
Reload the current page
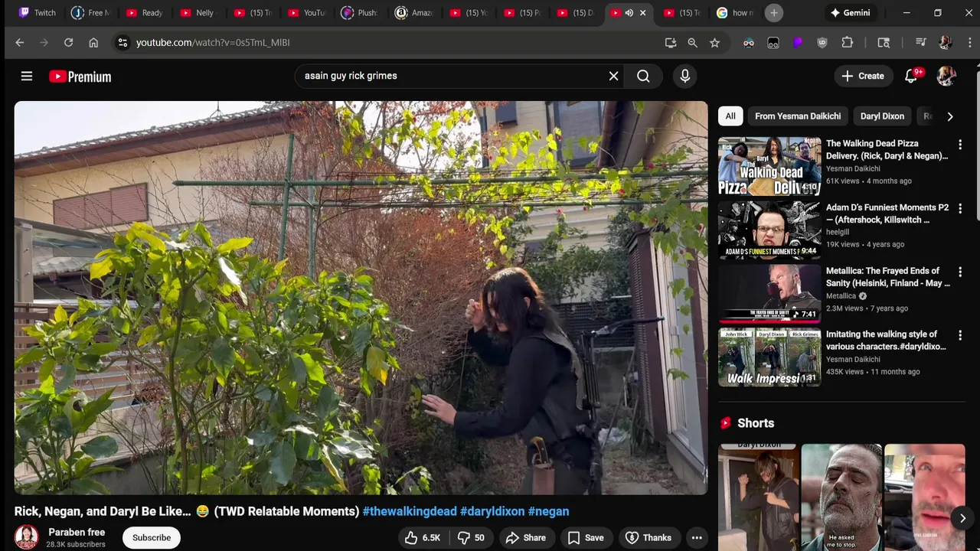[69, 43]
